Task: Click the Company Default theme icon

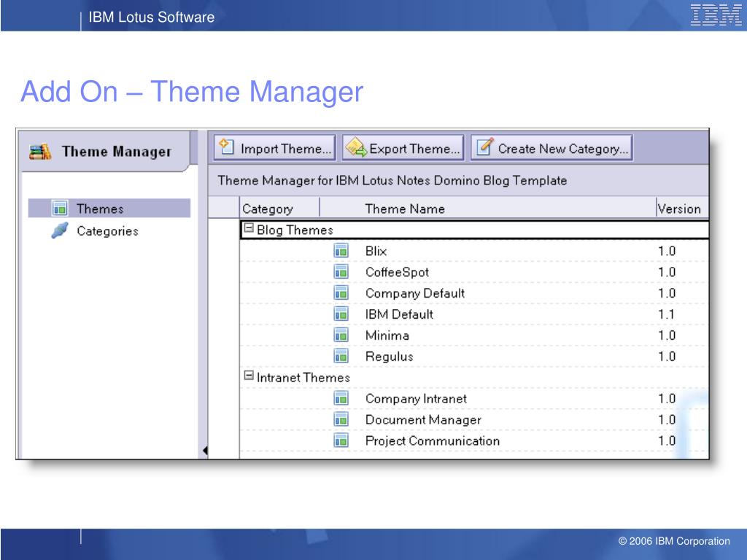Action: tap(341, 293)
